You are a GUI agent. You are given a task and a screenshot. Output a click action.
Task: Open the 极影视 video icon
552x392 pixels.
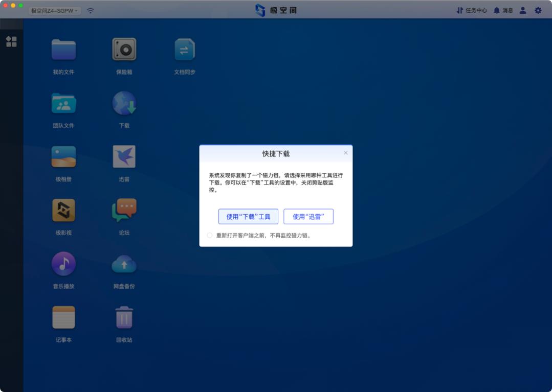click(x=63, y=210)
